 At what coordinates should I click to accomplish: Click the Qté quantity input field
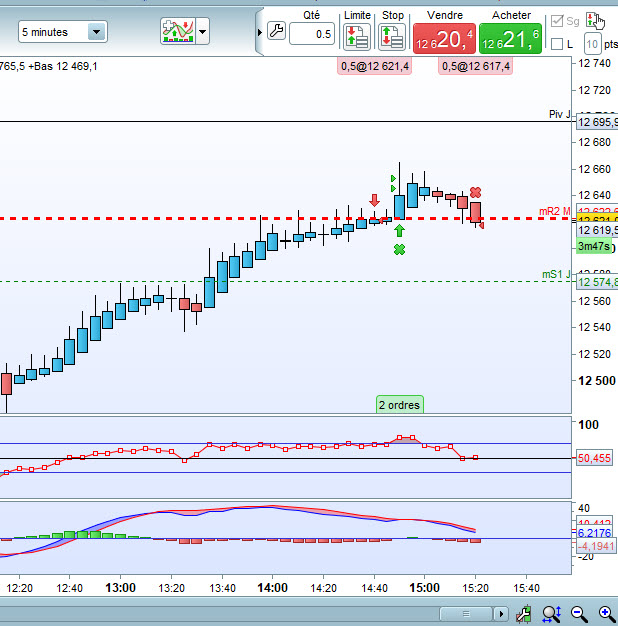(x=312, y=34)
